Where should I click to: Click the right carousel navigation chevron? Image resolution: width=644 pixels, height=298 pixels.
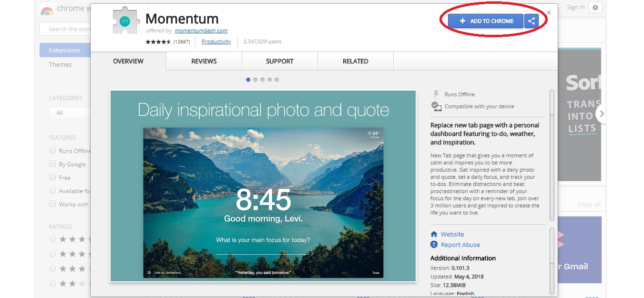point(602,114)
